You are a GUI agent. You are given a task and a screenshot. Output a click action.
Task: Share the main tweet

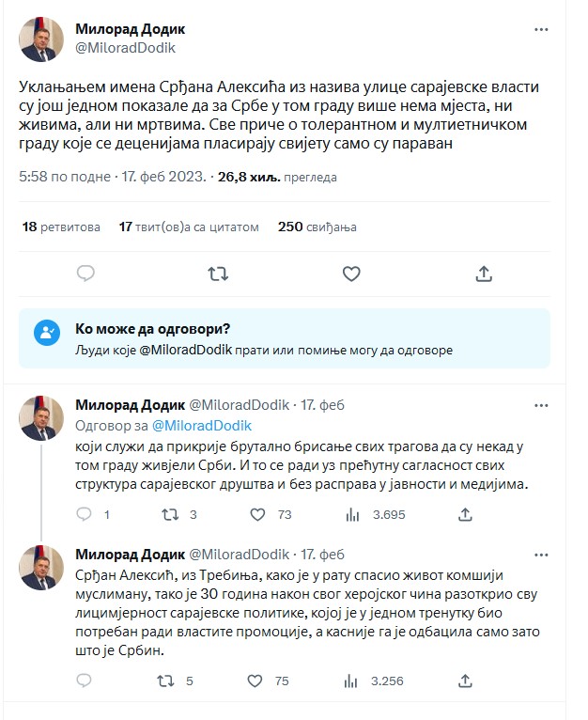click(484, 274)
